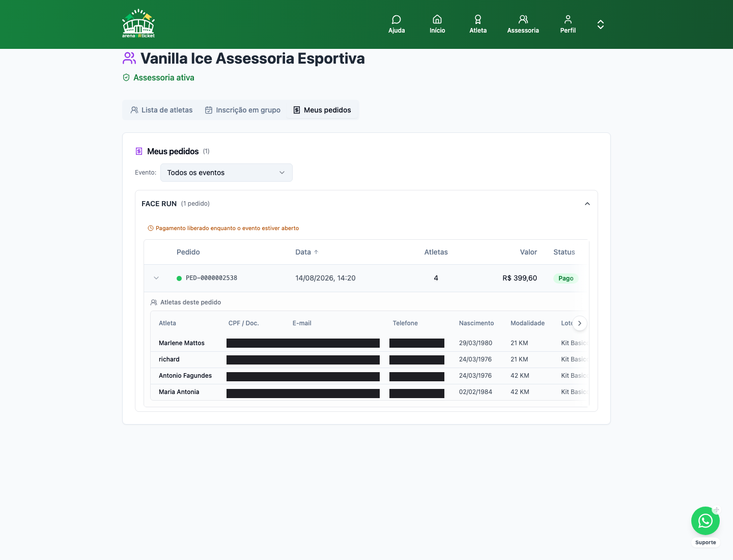Click 42 KM in Maria Antonia row

pos(520,392)
